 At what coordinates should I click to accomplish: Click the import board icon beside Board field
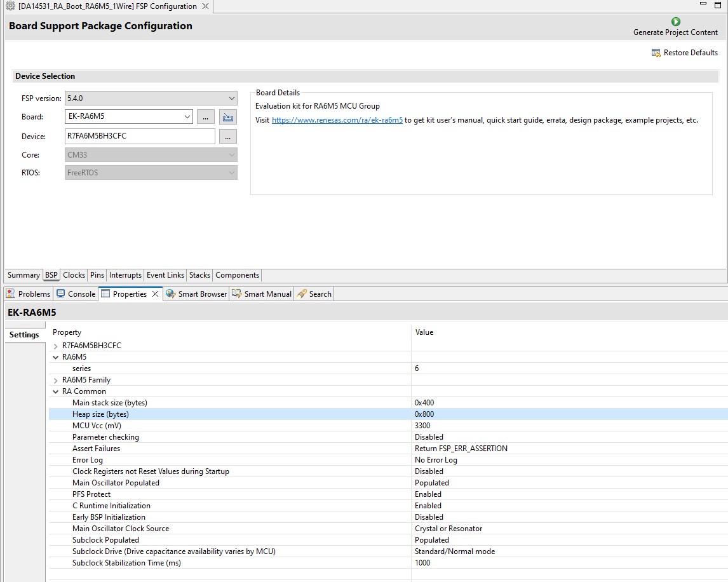(x=228, y=117)
